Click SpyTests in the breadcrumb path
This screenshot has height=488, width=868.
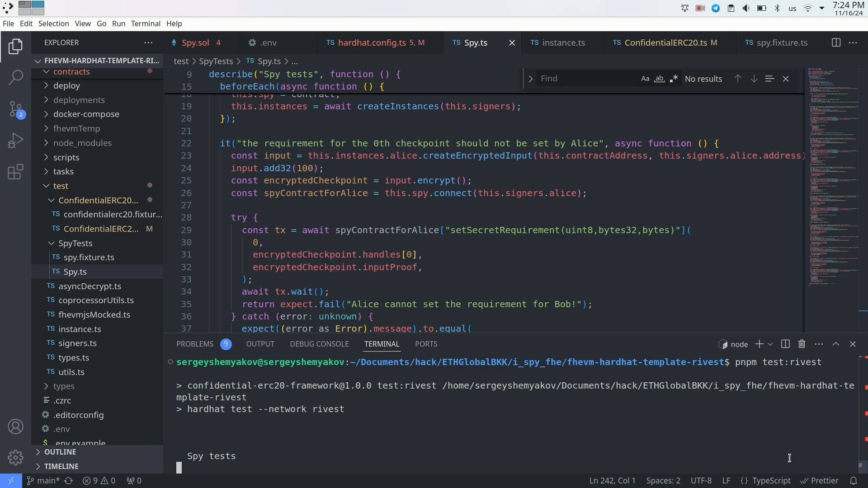(216, 61)
